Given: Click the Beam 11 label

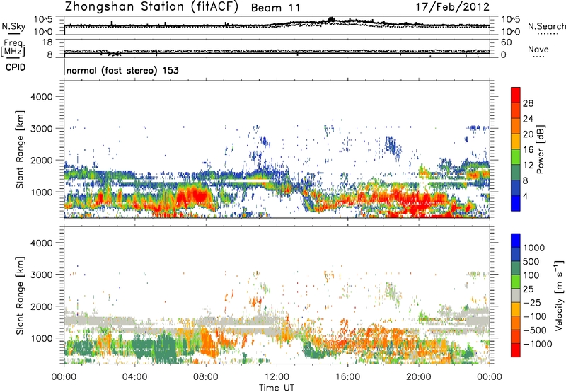Looking at the screenshot, I should coord(275,8).
